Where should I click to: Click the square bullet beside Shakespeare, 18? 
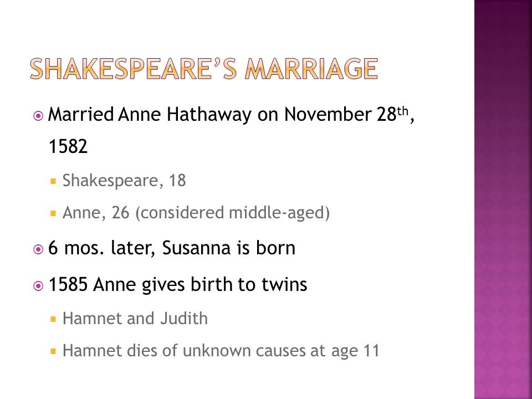[x=53, y=182]
